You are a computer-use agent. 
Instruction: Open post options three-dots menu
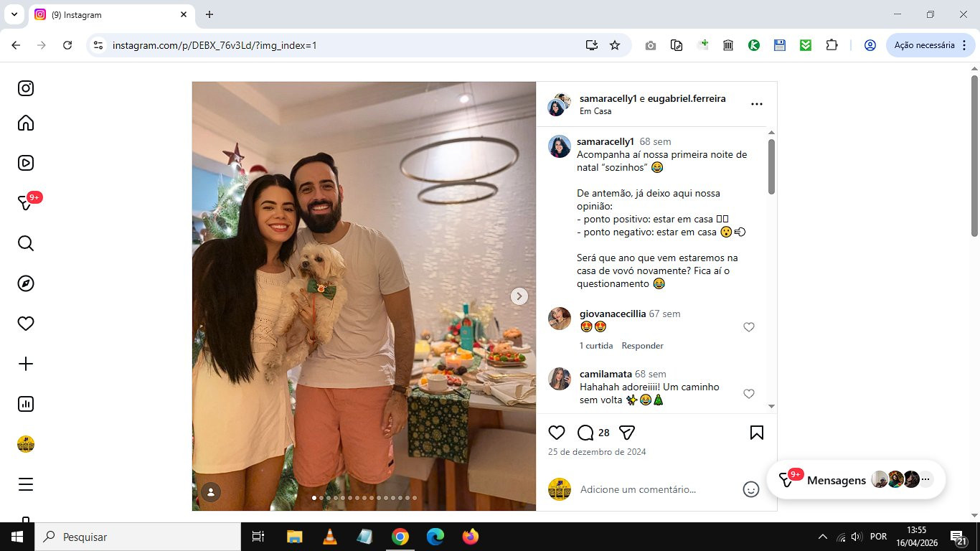pos(757,104)
